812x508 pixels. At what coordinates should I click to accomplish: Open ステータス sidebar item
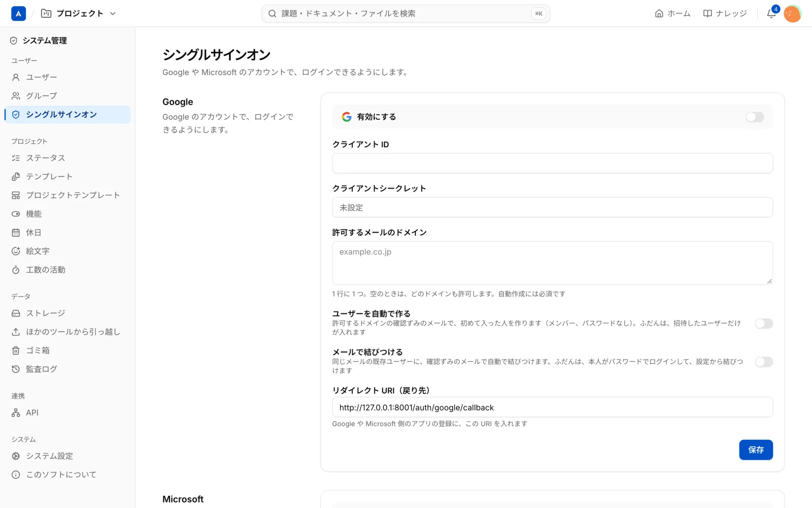coord(67,158)
